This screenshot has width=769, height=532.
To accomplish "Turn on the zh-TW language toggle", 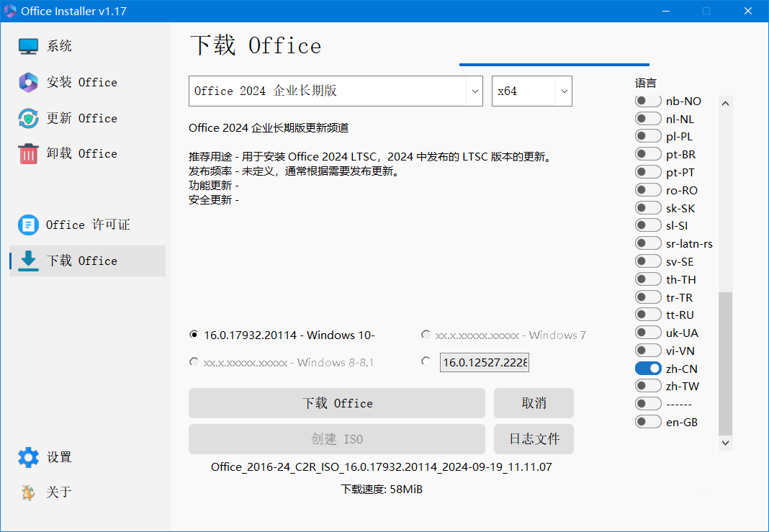I will pos(647,385).
